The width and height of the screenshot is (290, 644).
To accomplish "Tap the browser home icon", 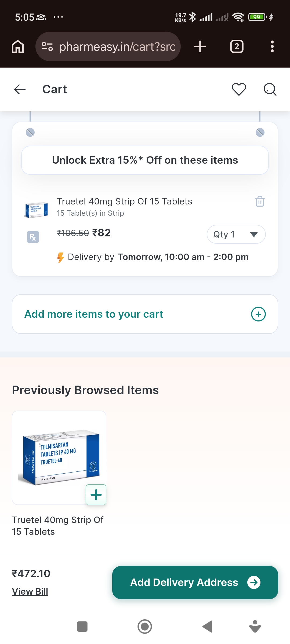I will (18, 46).
